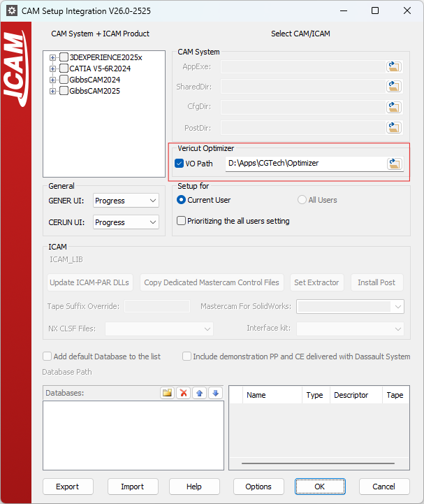
Task: Select the All Users radio button
Action: 302,200
